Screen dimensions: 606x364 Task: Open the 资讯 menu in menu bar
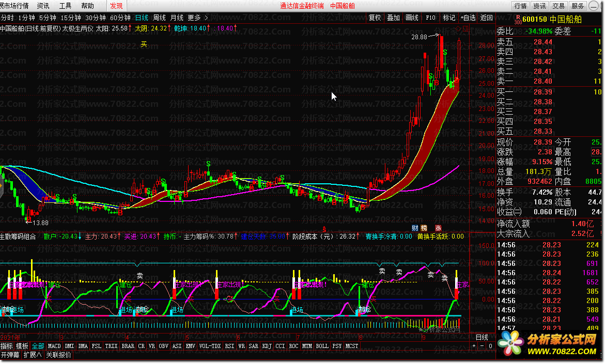tap(43, 6)
